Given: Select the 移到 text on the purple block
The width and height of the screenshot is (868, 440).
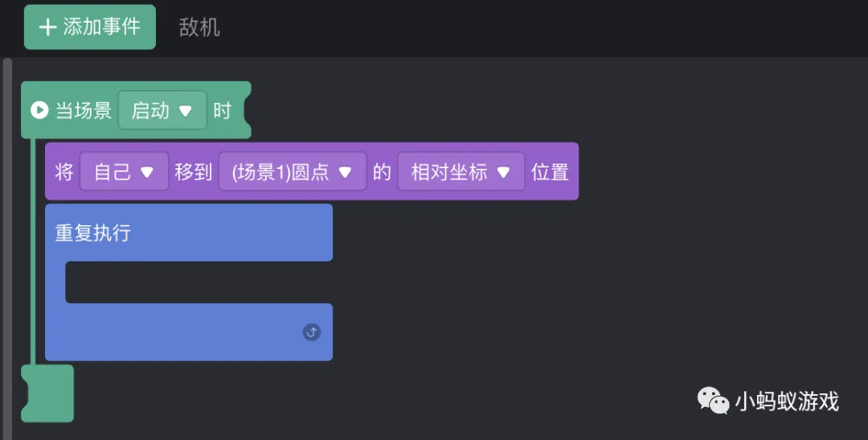Looking at the screenshot, I should pos(194,172).
